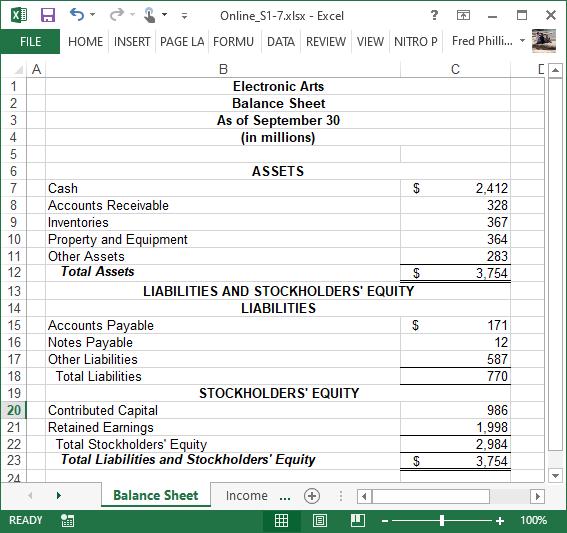Screen dimensions: 567x533
Task: Click the Accounts Receivable cell
Action: point(223,205)
